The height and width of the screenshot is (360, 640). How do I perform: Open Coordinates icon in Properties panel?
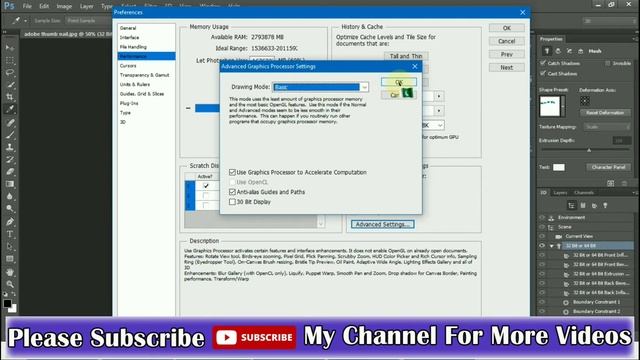pos(580,51)
